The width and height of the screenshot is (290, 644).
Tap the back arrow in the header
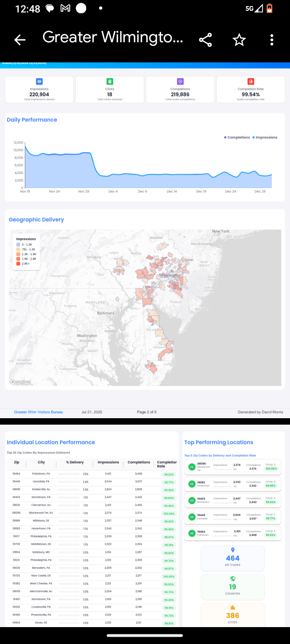tap(20, 39)
